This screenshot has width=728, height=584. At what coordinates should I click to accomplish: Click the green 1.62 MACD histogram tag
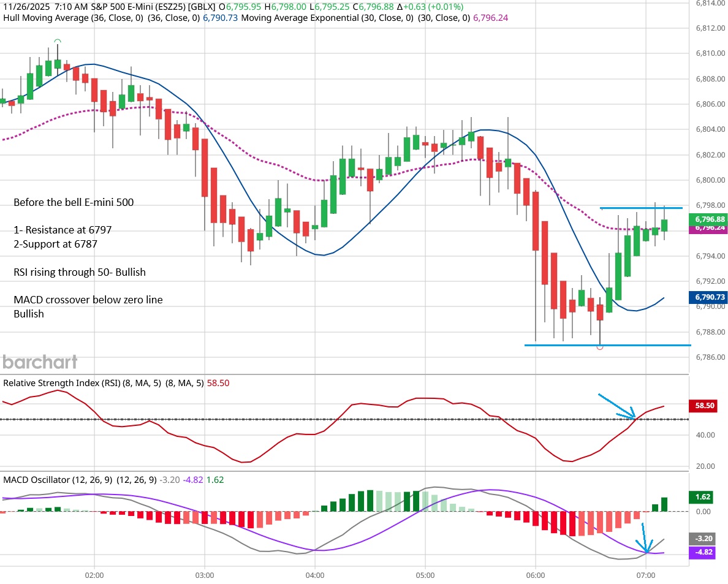pyautogui.click(x=708, y=498)
